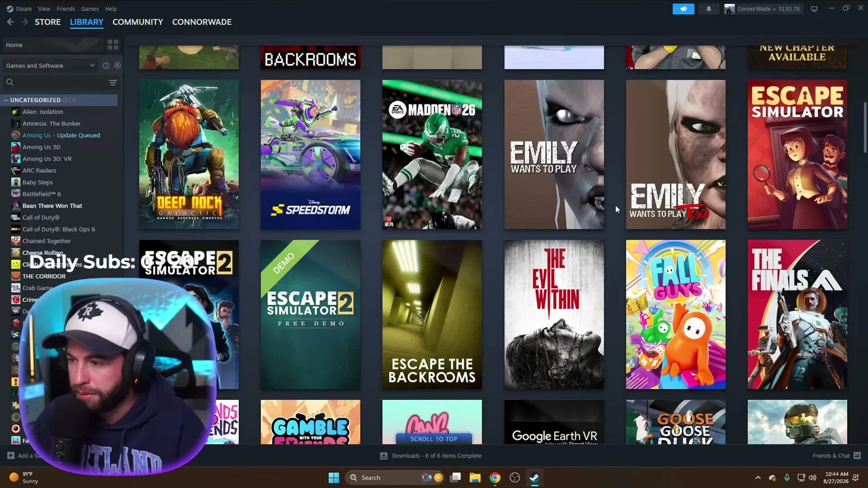Viewport: 868px width, 488px height.
Task: Open Disney Speedstorm game cover
Action: (x=311, y=155)
